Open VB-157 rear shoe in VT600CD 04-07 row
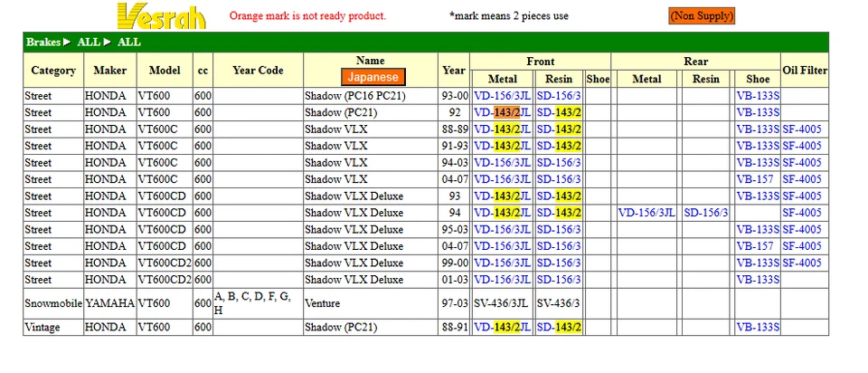868x373 pixels. (754, 246)
